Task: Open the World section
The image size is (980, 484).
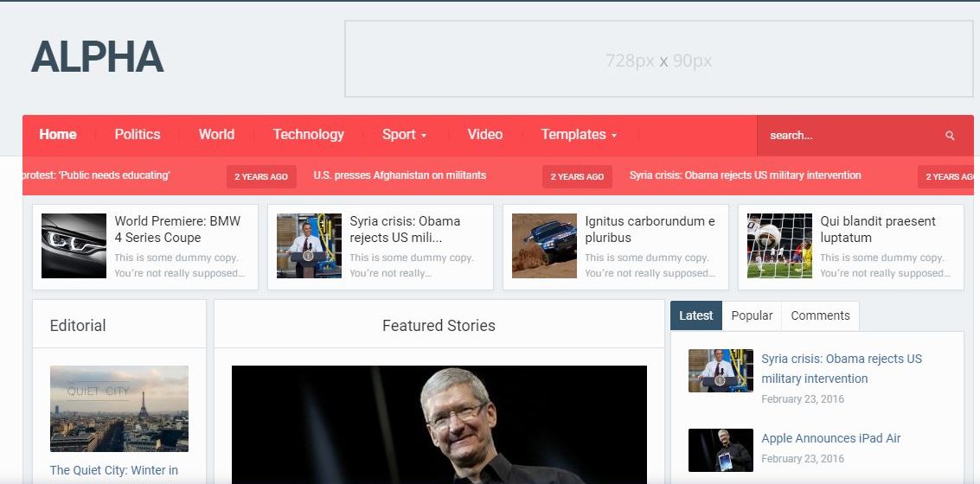Action: coord(216,134)
